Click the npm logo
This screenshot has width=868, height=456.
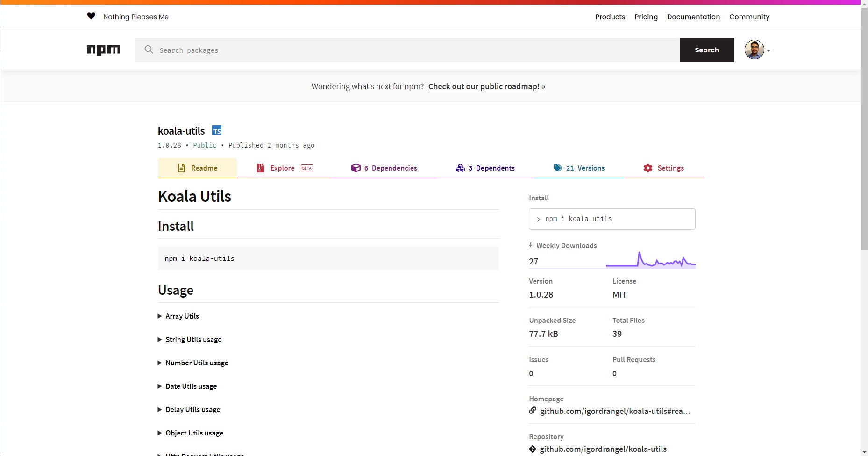click(103, 50)
